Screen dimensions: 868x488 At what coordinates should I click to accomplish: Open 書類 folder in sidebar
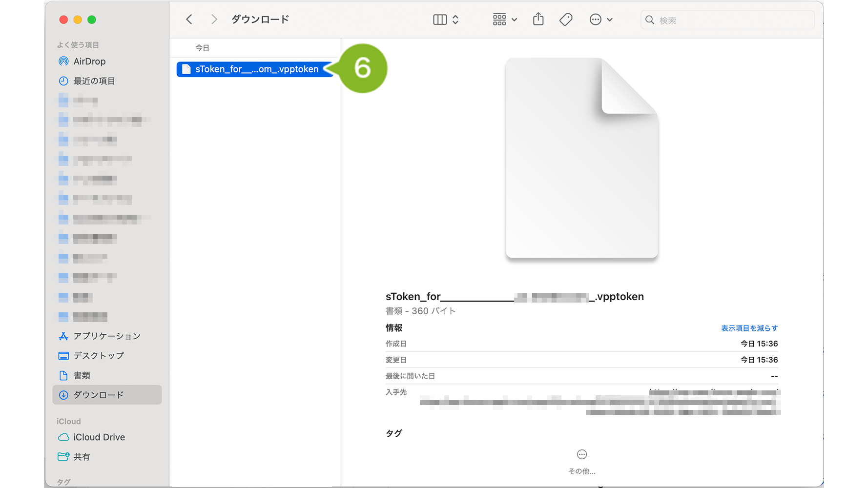tap(82, 375)
